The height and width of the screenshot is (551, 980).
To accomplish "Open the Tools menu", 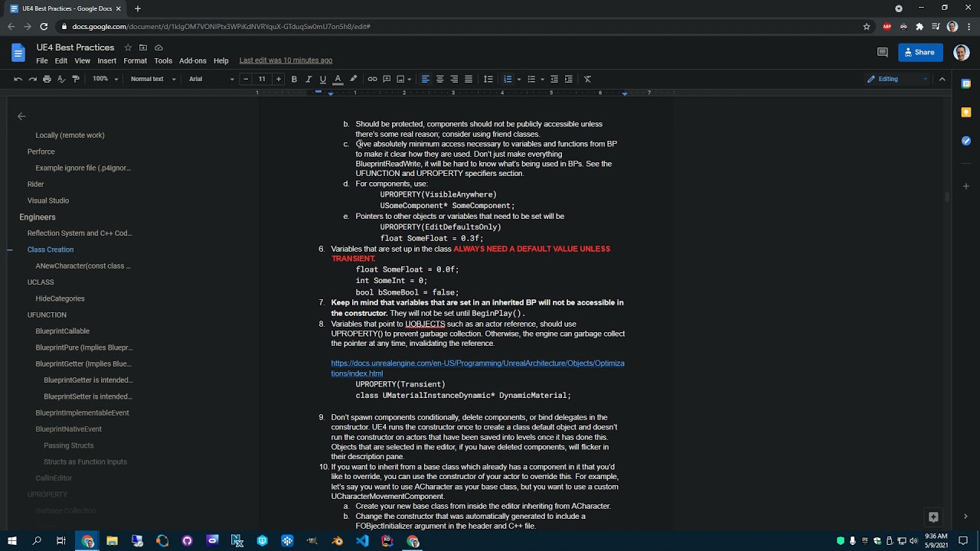I will 163,60.
